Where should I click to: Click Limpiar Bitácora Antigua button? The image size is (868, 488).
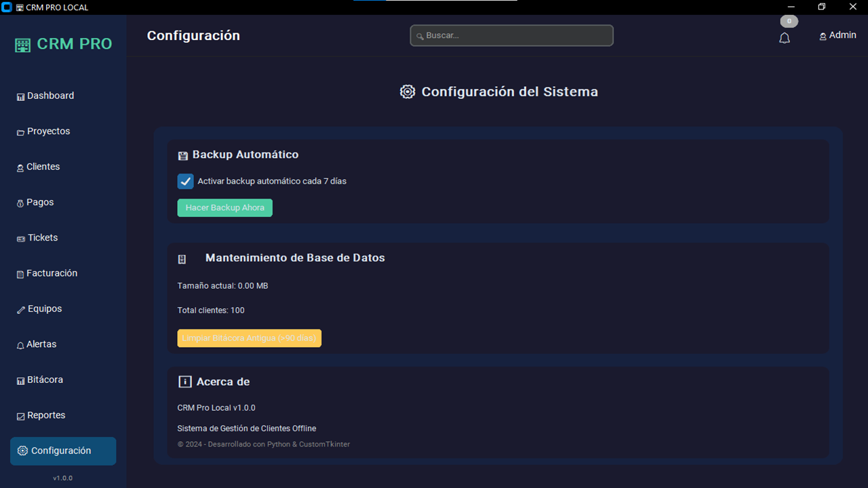click(249, 338)
